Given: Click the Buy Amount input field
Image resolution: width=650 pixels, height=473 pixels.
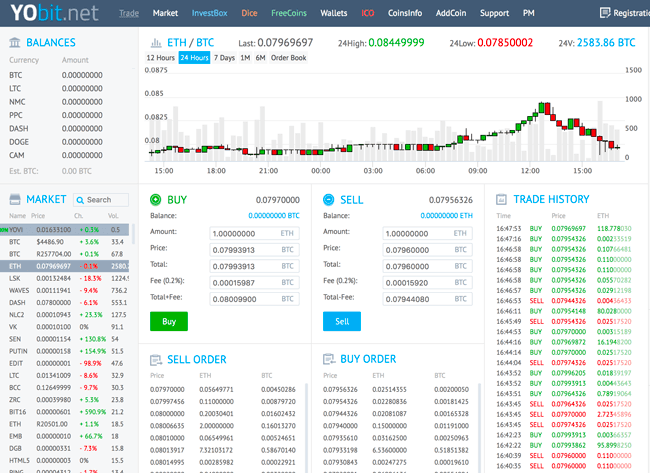Looking at the screenshot, I should point(255,233).
